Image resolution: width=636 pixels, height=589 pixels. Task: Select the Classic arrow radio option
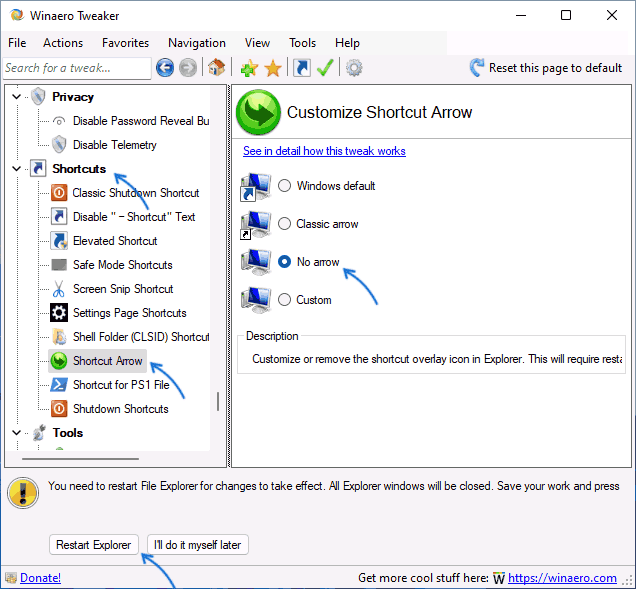point(284,224)
